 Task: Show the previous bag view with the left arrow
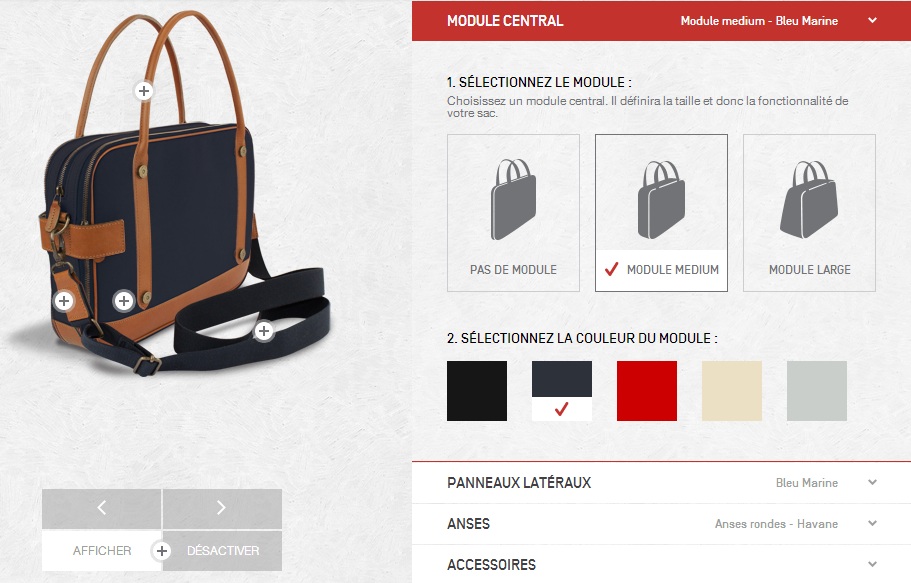tap(102, 508)
